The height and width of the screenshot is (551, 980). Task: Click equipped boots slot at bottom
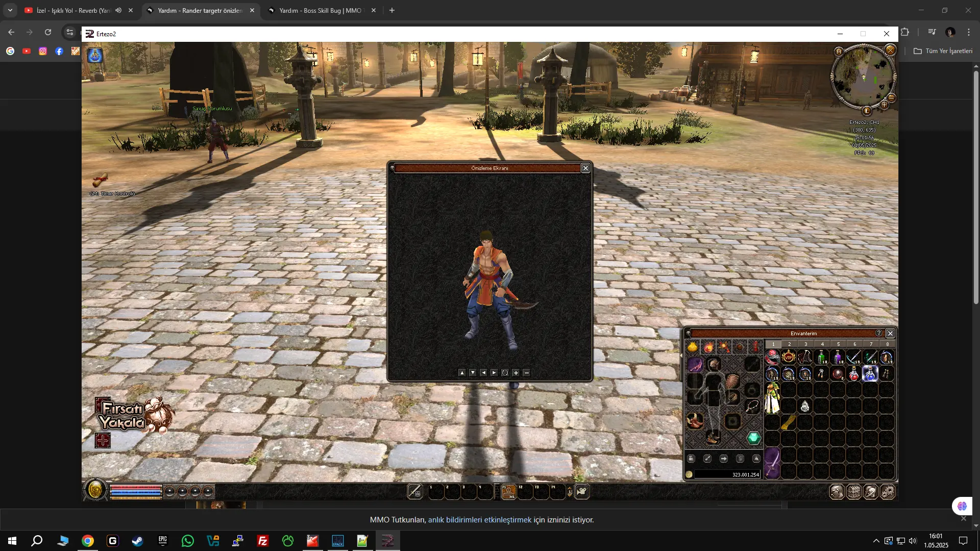(x=713, y=437)
